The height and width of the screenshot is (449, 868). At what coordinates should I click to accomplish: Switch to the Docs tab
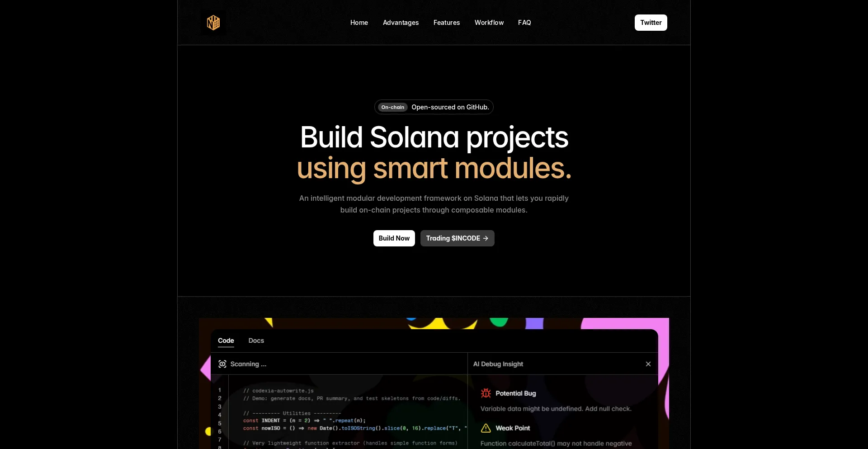(x=256, y=340)
